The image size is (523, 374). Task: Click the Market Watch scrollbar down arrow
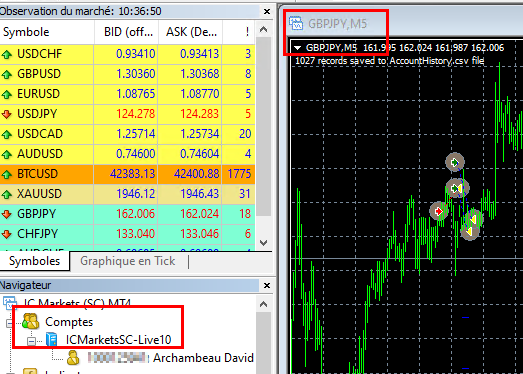(x=264, y=243)
